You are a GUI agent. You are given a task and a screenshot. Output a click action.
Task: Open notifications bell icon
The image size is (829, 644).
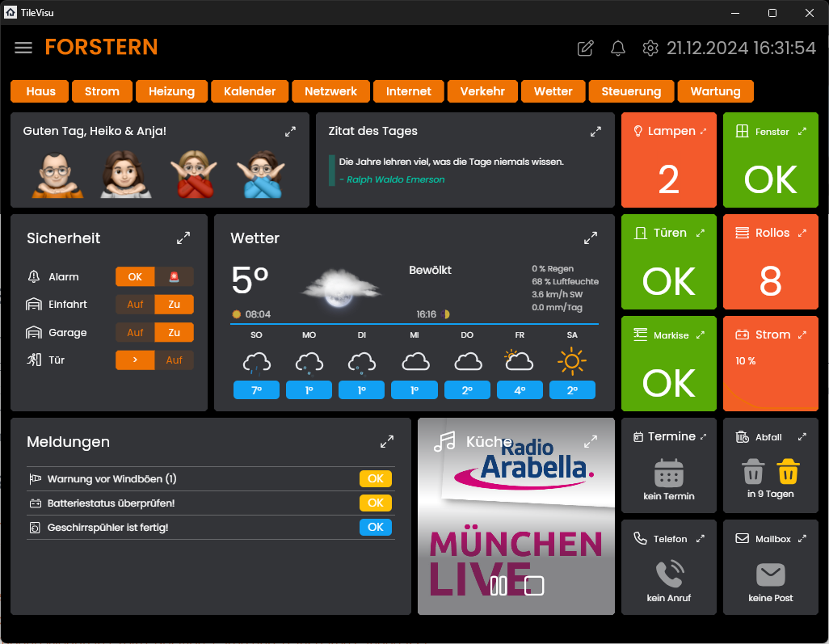click(618, 48)
